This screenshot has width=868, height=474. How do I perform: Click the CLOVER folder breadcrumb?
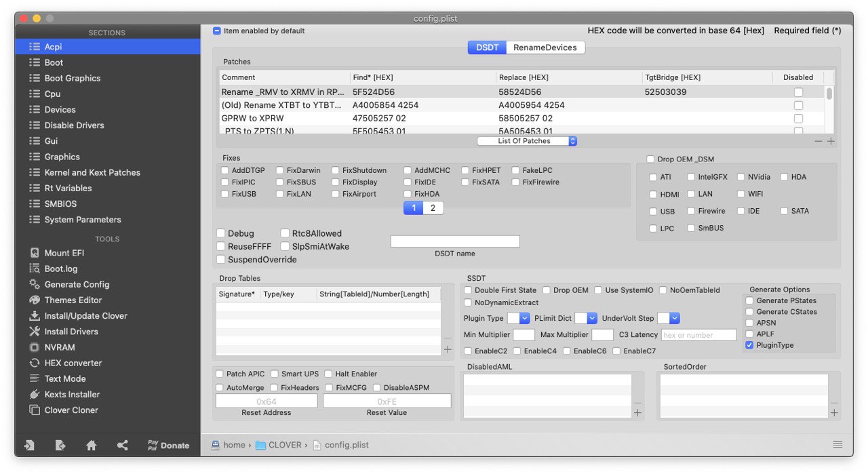coord(279,445)
